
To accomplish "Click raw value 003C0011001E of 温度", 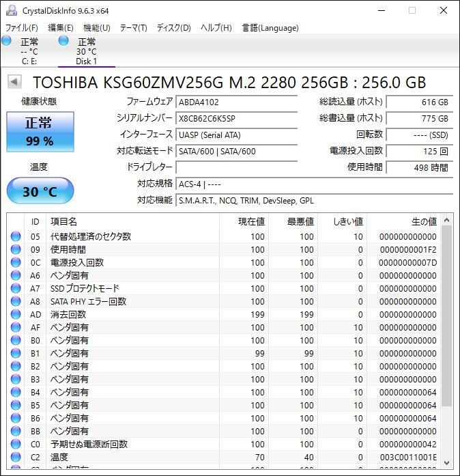I will pyautogui.click(x=408, y=457).
